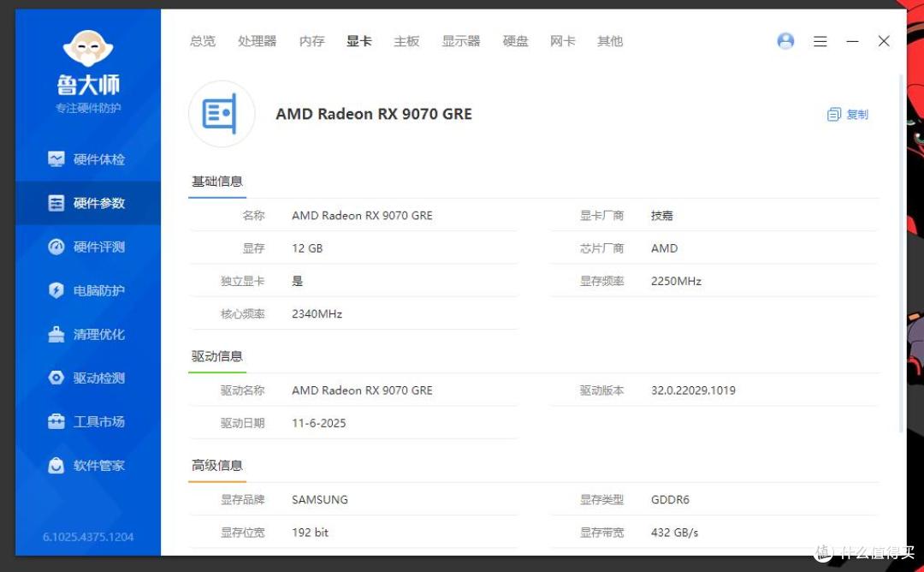The image size is (924, 572).
Task: Click the 高级信息 section heading
Action: pos(216,465)
